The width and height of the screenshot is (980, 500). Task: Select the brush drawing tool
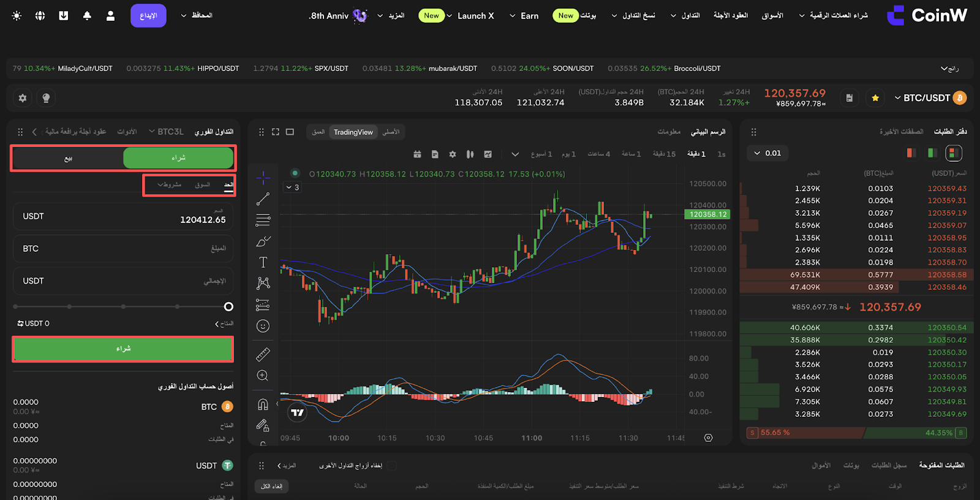(263, 241)
